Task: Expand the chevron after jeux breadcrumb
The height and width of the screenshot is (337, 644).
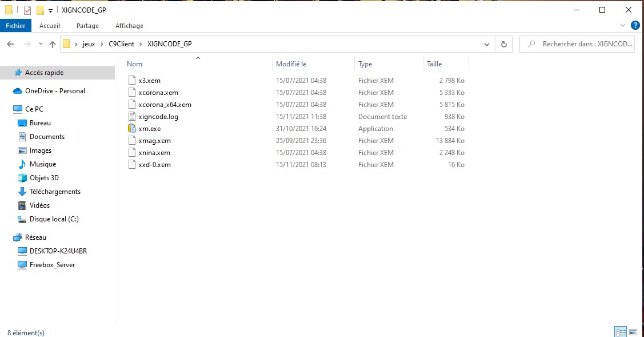Action: click(102, 44)
